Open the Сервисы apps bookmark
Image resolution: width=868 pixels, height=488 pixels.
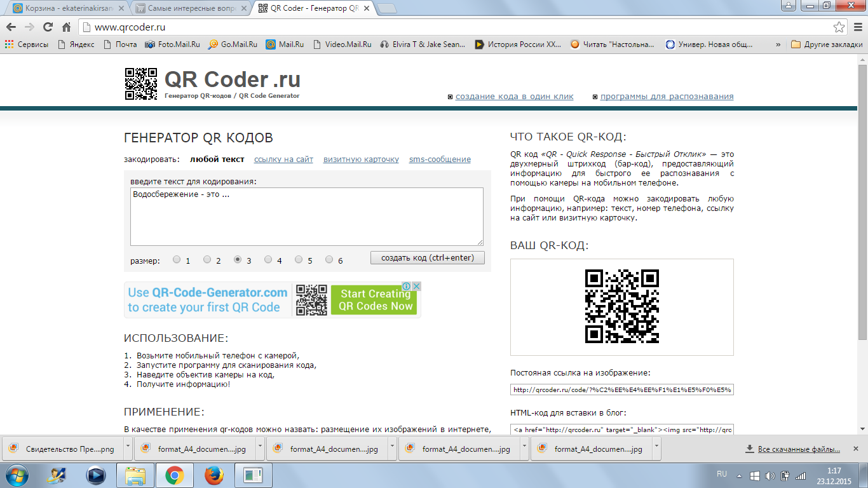(27, 44)
